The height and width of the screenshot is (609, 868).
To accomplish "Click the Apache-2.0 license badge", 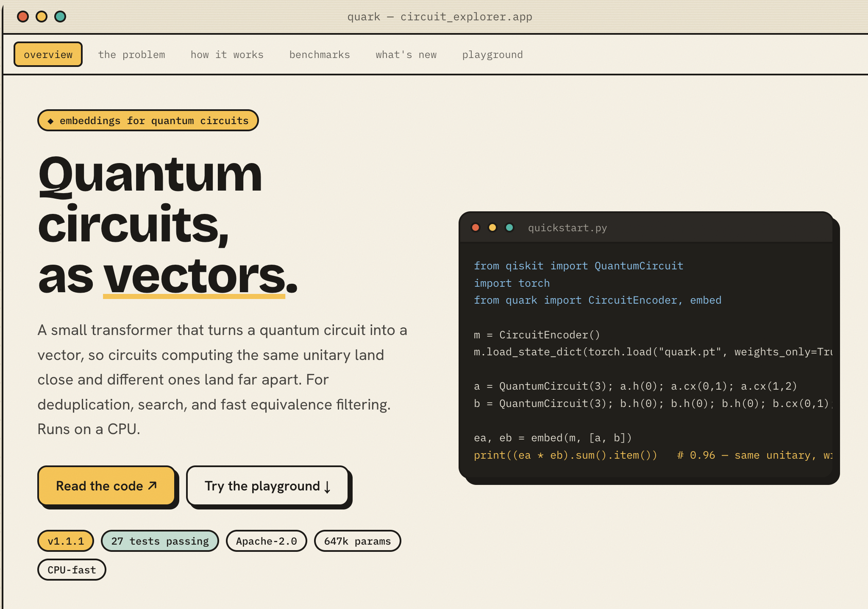I will 266,541.
